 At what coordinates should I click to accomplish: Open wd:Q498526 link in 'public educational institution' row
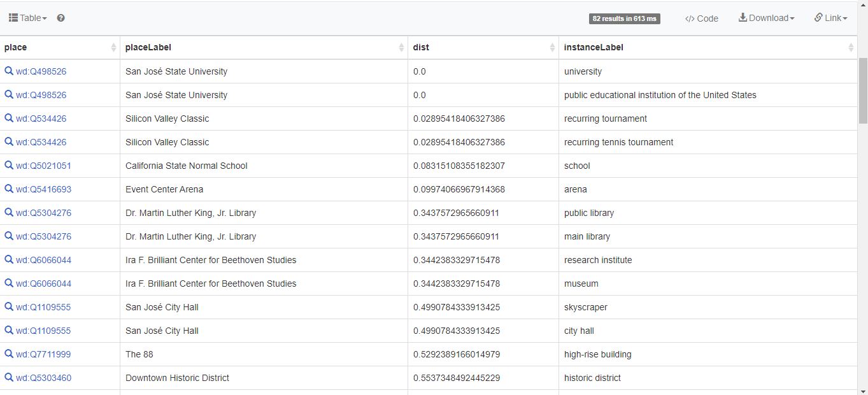(41, 95)
